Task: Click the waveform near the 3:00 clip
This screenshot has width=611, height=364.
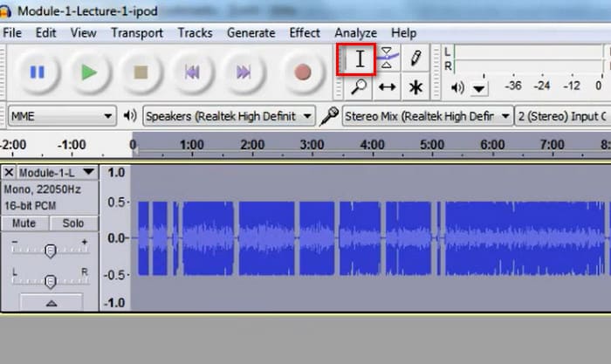Action: pos(317,238)
